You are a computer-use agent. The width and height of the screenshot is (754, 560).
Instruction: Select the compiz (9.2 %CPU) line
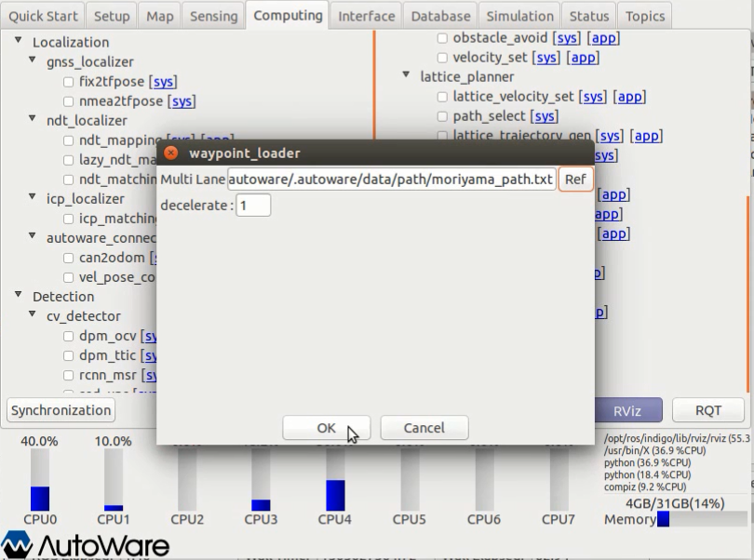click(x=645, y=487)
